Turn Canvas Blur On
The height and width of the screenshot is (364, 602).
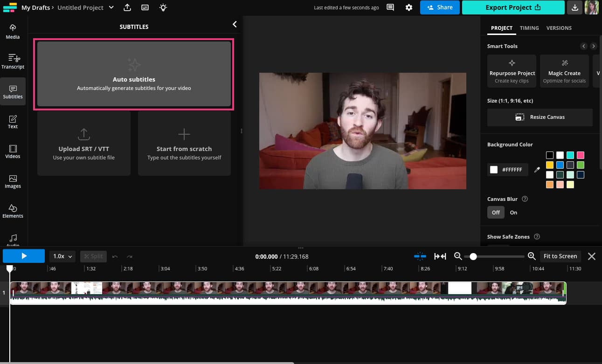(513, 213)
